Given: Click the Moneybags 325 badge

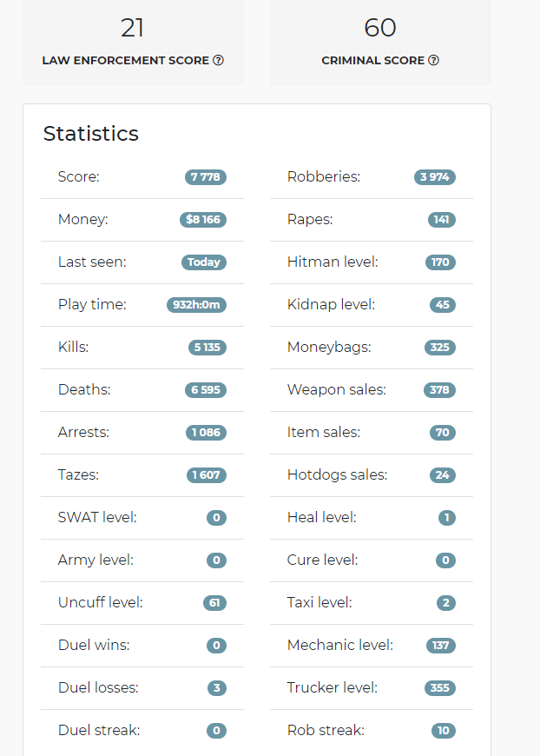Looking at the screenshot, I should pyautogui.click(x=440, y=347).
